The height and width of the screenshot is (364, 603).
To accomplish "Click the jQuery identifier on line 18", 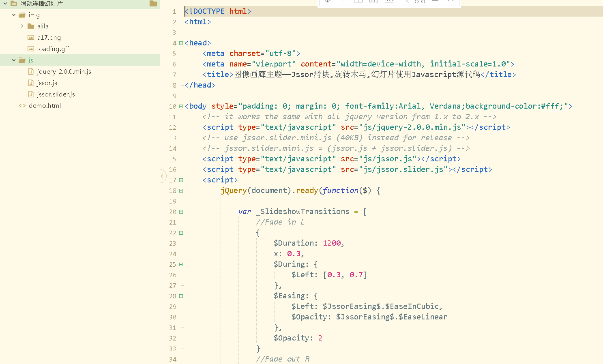I will (234, 191).
